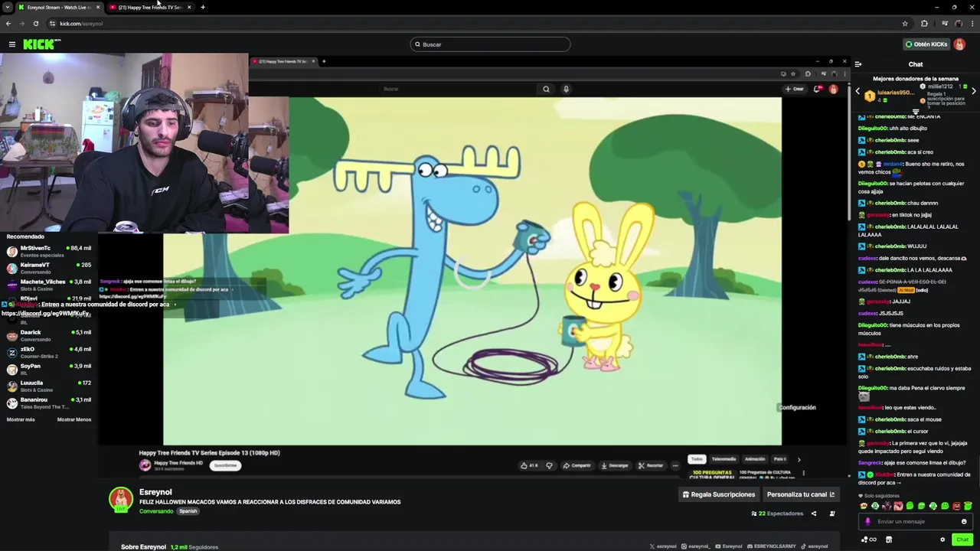Open chat settings gear
This screenshot has width=980, height=551.
coord(942,540)
